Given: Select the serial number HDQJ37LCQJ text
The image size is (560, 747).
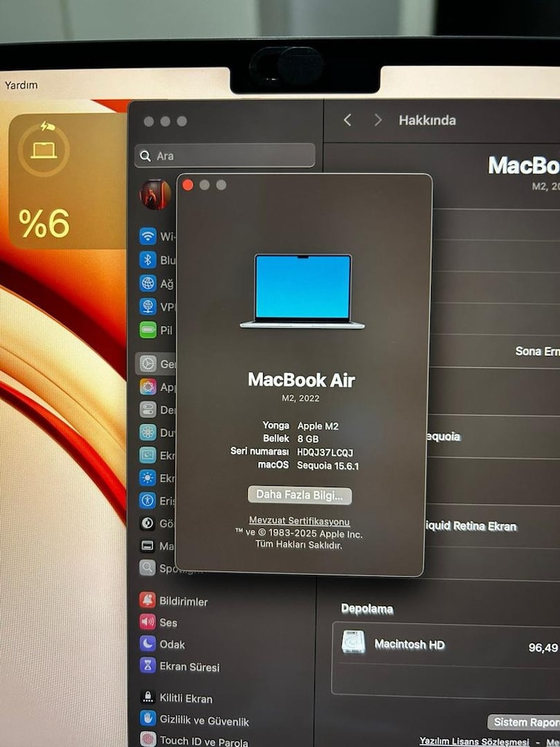Looking at the screenshot, I should 325,452.
